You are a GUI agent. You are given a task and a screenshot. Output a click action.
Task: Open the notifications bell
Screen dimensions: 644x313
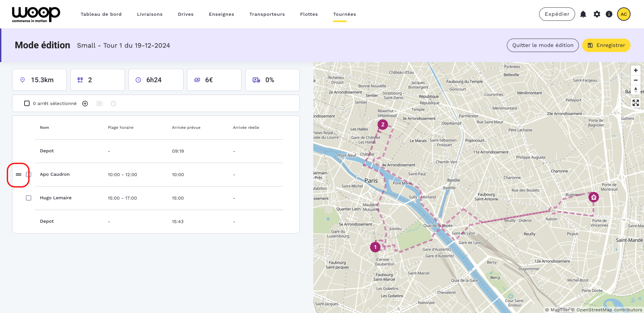point(583,14)
